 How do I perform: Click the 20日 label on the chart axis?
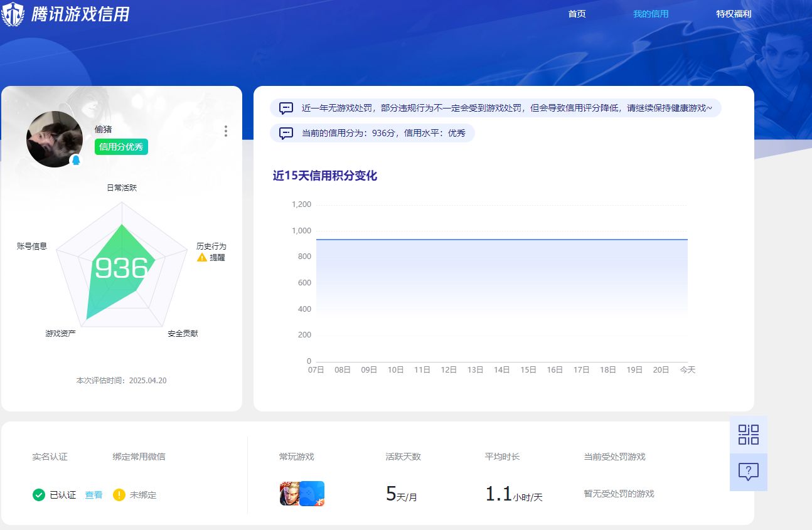click(661, 370)
